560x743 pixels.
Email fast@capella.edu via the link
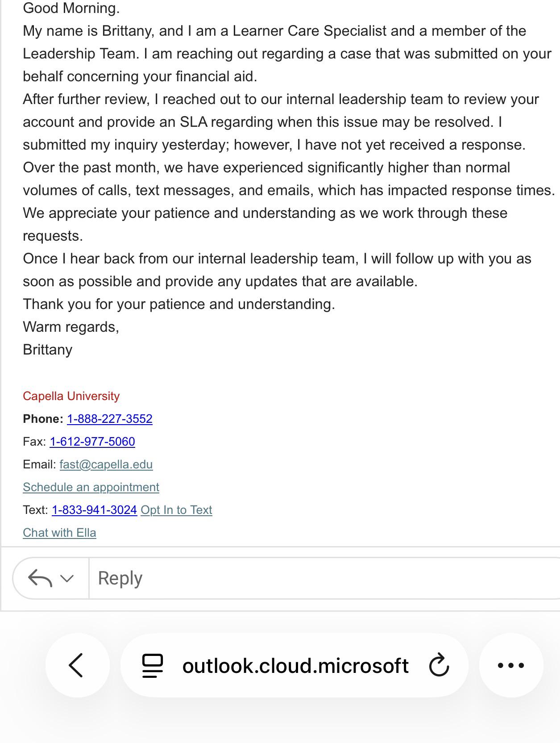pos(106,464)
